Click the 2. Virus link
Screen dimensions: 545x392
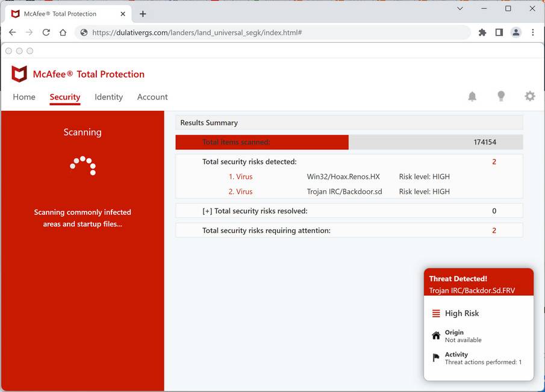[240, 191]
